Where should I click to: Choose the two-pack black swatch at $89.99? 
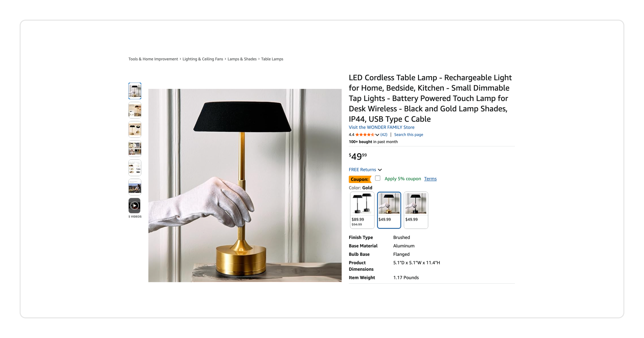(362, 210)
